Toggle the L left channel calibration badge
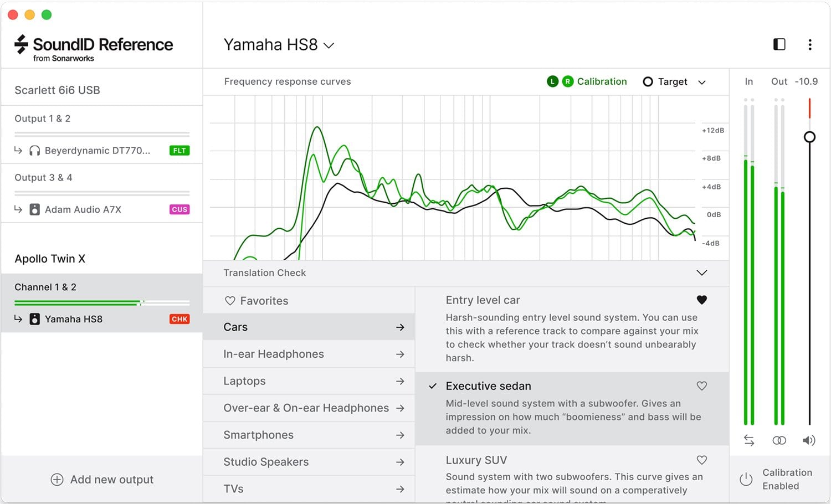This screenshot has height=504, width=831. [552, 81]
